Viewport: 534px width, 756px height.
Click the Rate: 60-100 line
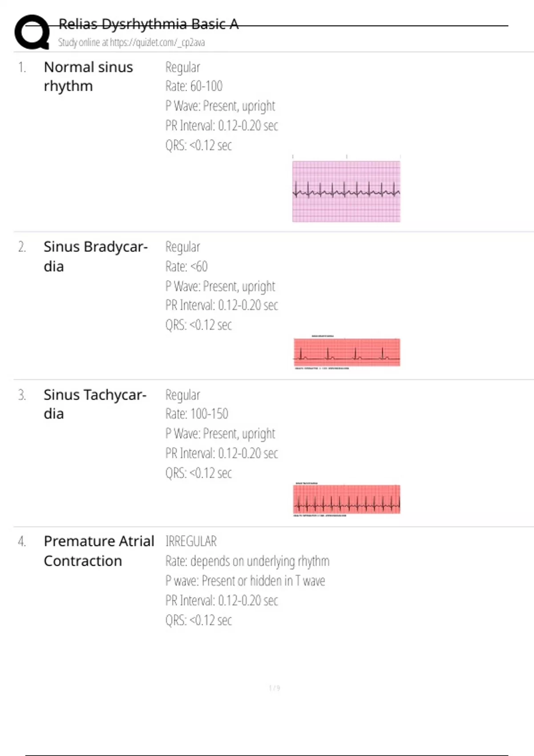pyautogui.click(x=194, y=86)
